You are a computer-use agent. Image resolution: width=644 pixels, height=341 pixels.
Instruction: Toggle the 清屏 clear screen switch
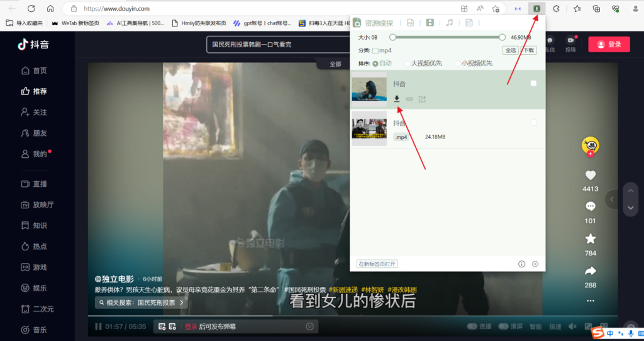tap(504, 326)
